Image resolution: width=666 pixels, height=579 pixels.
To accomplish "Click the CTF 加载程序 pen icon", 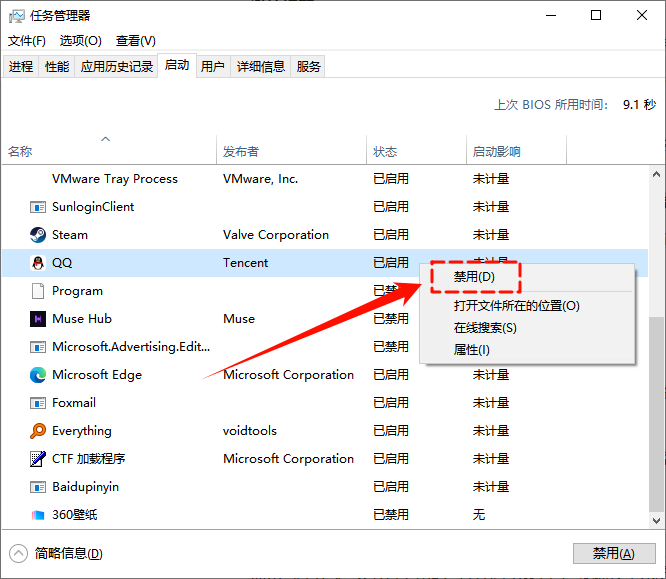I will point(38,459).
